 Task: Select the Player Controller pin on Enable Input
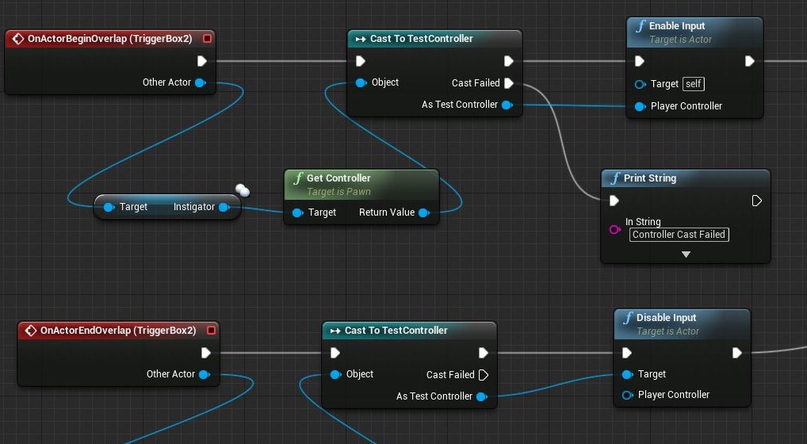(640, 106)
